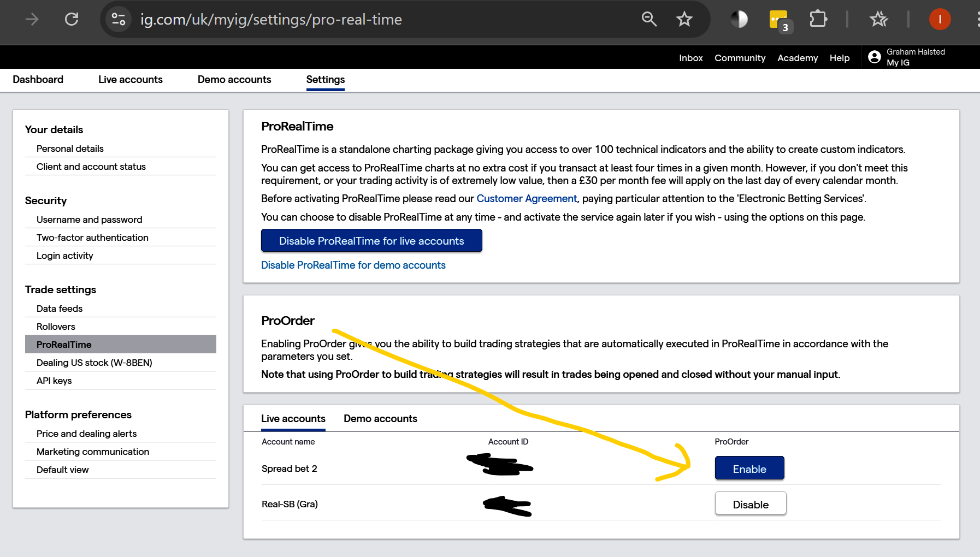
Task: Select Live accounts tab in ProOrder table
Action: pos(293,419)
